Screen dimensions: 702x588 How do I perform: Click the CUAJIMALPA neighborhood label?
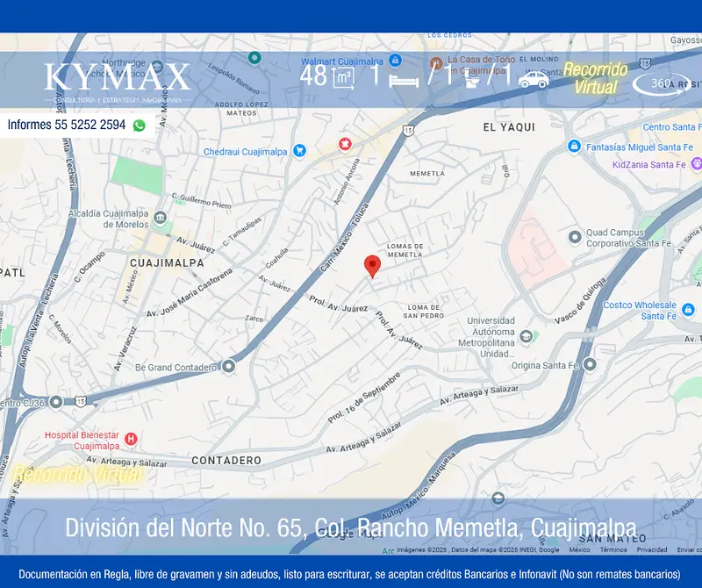(x=167, y=263)
